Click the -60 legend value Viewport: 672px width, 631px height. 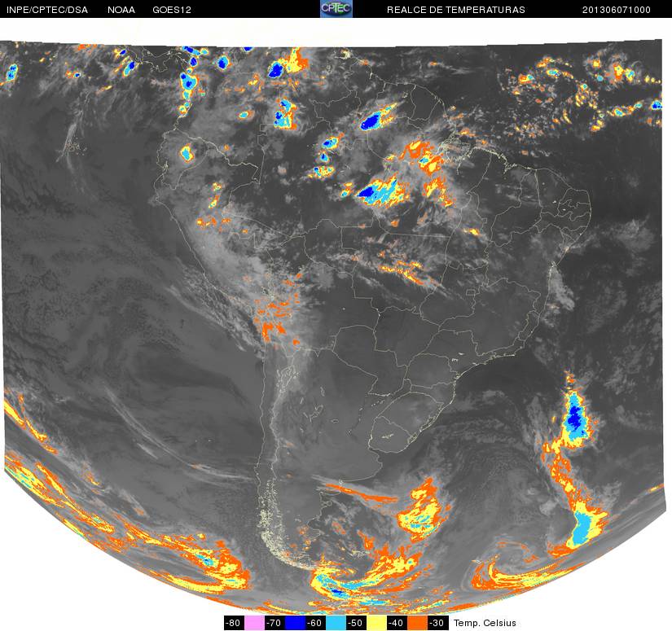(315, 623)
